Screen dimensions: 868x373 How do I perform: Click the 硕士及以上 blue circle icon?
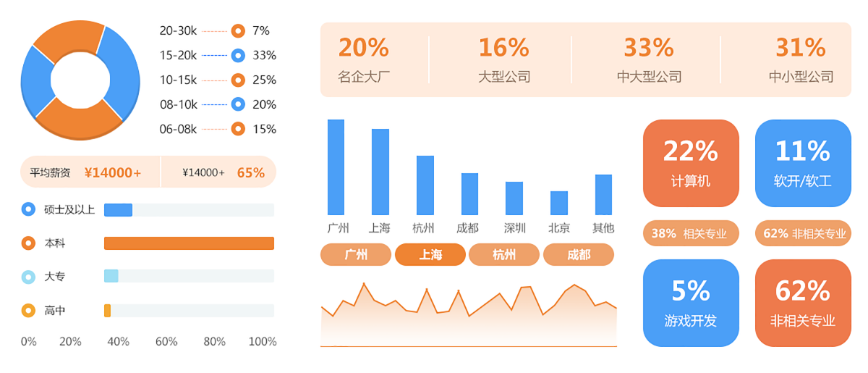[29, 209]
